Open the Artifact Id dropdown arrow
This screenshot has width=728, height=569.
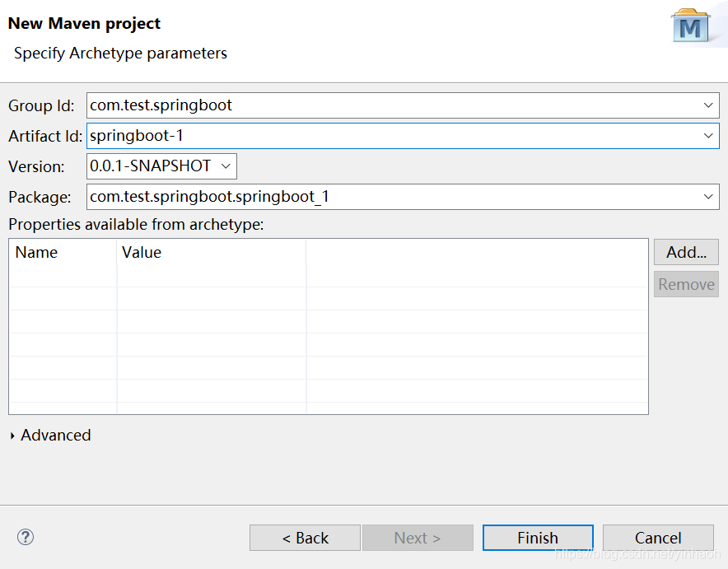pos(708,136)
